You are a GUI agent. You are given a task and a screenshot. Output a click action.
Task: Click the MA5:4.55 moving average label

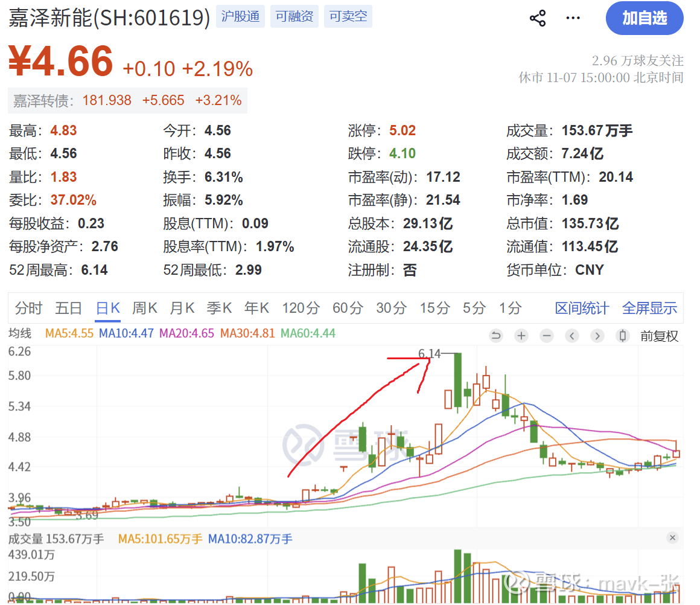[69, 333]
